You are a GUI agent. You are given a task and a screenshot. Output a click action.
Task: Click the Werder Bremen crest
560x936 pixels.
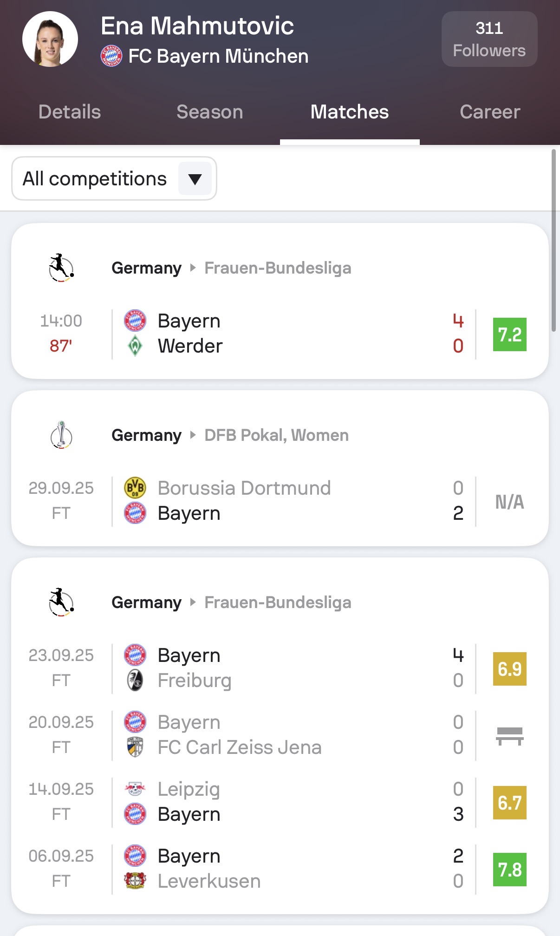(x=135, y=346)
